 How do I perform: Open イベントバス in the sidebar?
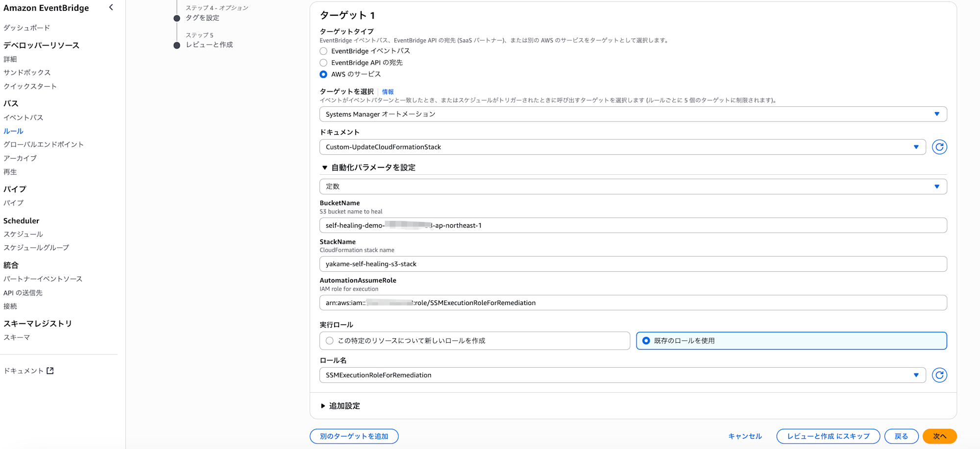(x=23, y=118)
